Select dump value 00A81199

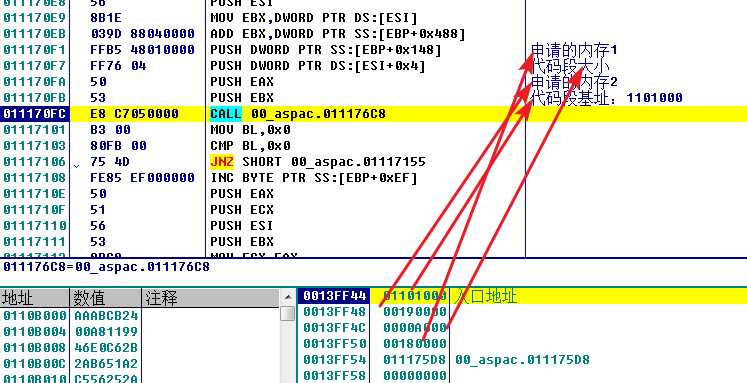pyautogui.click(x=106, y=332)
